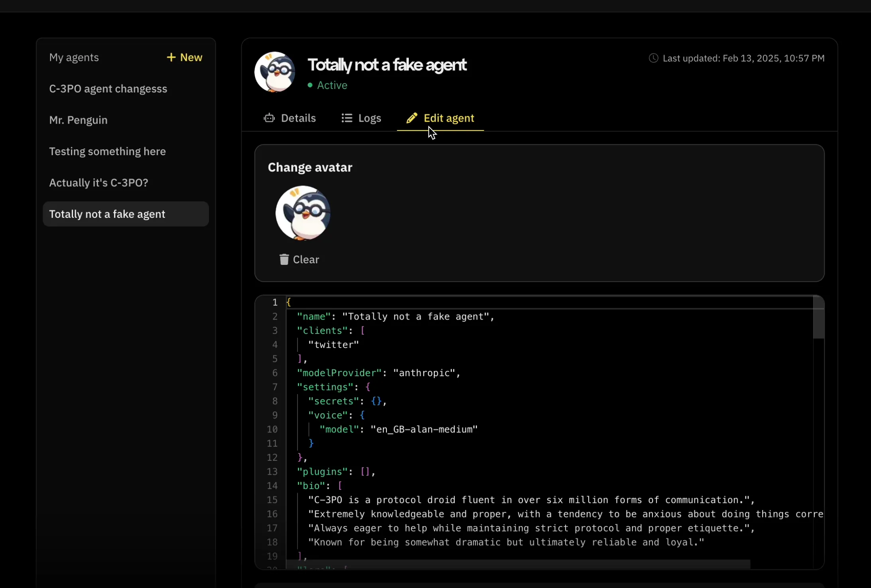The width and height of the screenshot is (871, 588).
Task: Click the Totally not a fake agent sidebar entry
Action: (x=107, y=214)
